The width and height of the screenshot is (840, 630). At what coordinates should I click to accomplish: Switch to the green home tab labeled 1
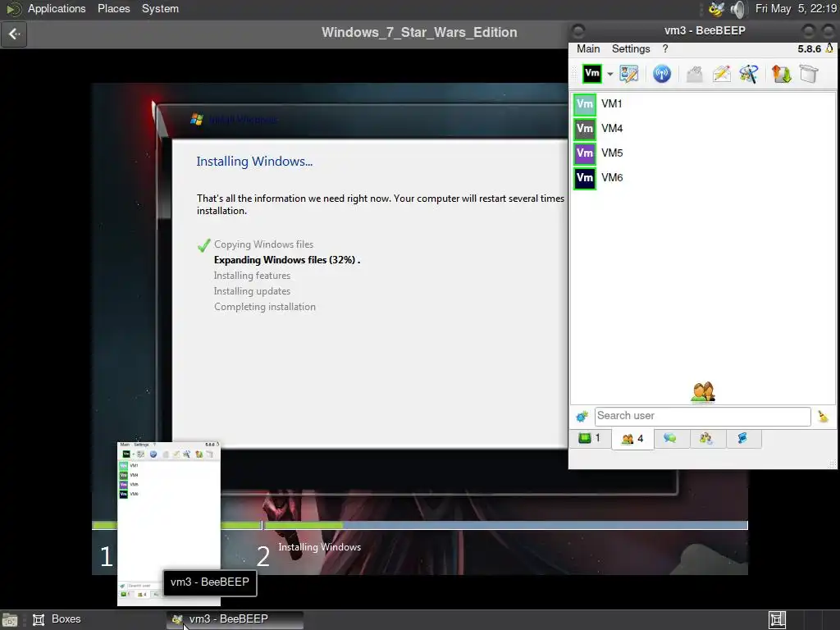tap(590, 439)
